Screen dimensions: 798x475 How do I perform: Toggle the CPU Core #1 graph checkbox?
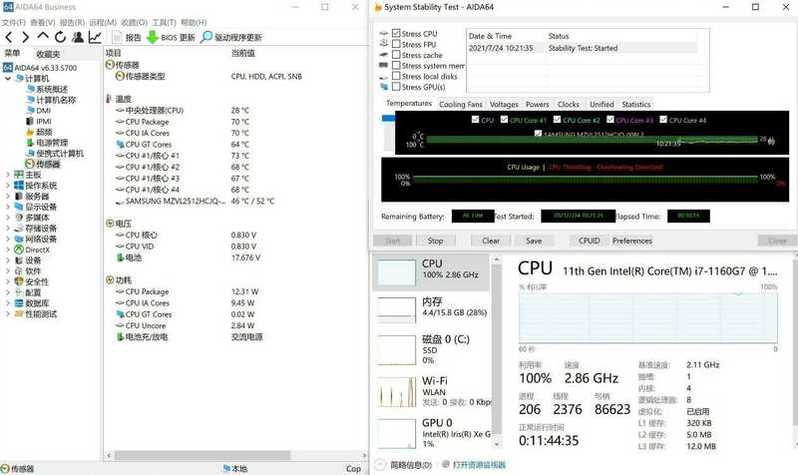click(x=504, y=120)
